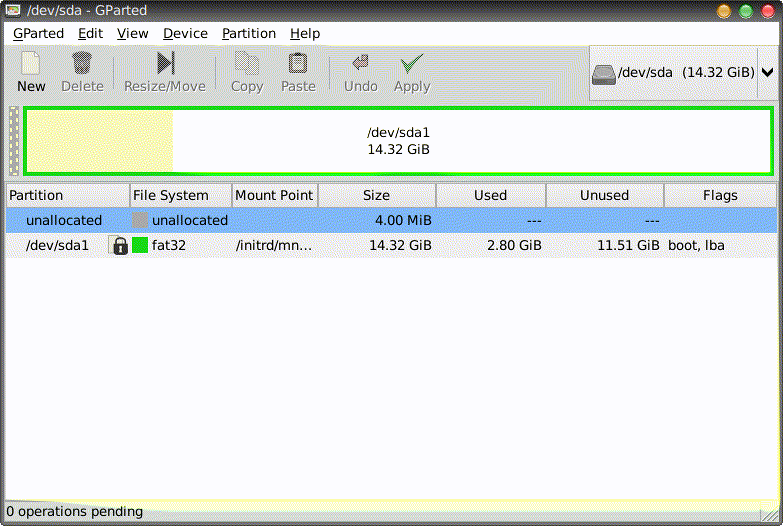The image size is (783, 526).
Task: Click the lock icon beside /dev/sda1
Action: coord(120,245)
